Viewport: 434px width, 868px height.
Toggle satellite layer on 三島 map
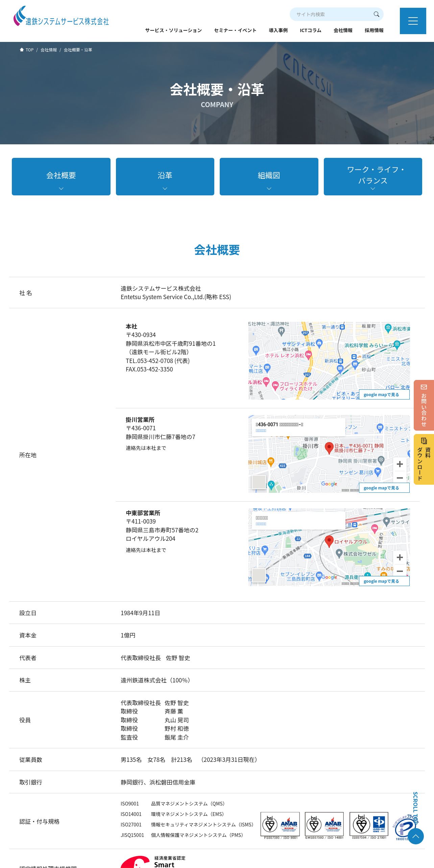[259, 575]
